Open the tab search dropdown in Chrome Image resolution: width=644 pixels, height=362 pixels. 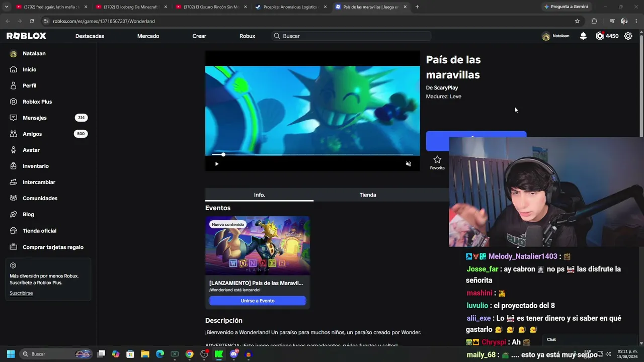pyautogui.click(x=7, y=7)
